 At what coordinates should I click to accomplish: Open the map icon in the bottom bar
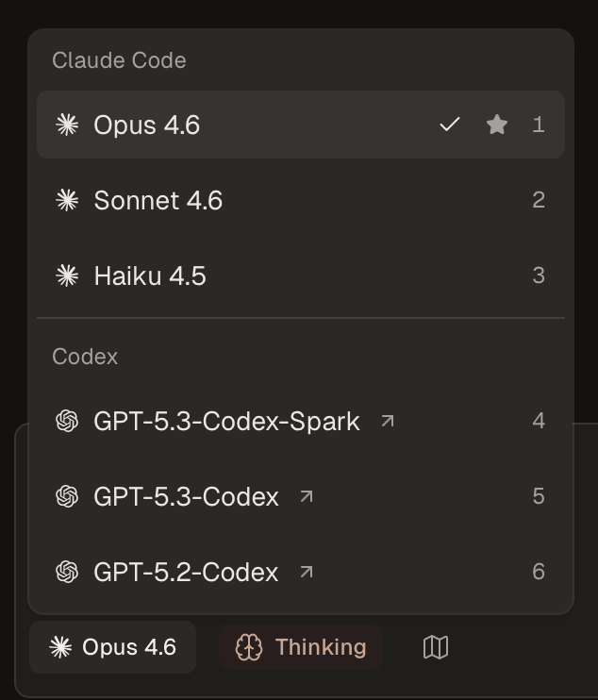[x=436, y=647]
